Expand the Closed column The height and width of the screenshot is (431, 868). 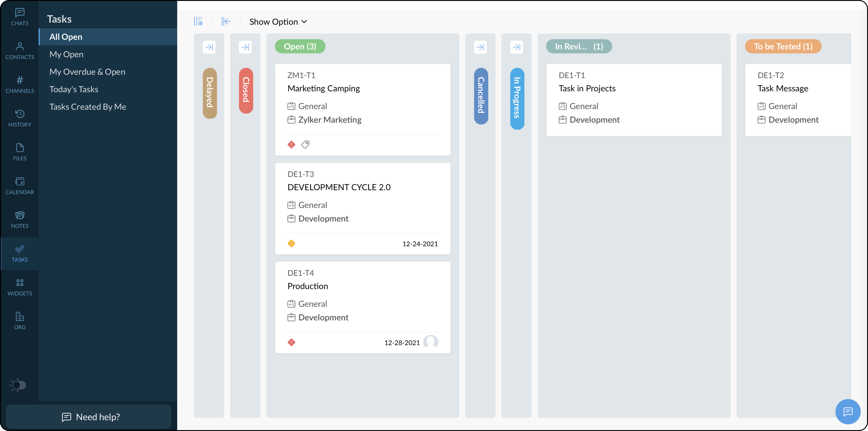click(245, 47)
